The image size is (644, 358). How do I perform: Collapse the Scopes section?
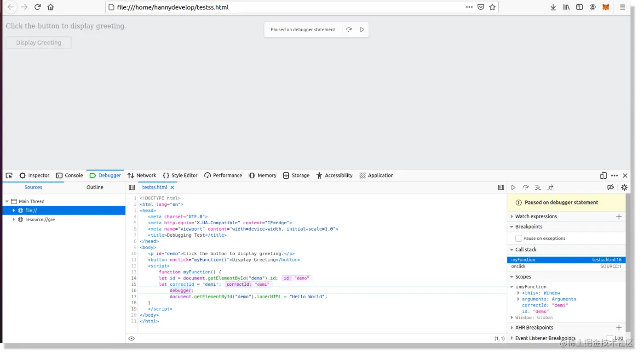[512, 277]
